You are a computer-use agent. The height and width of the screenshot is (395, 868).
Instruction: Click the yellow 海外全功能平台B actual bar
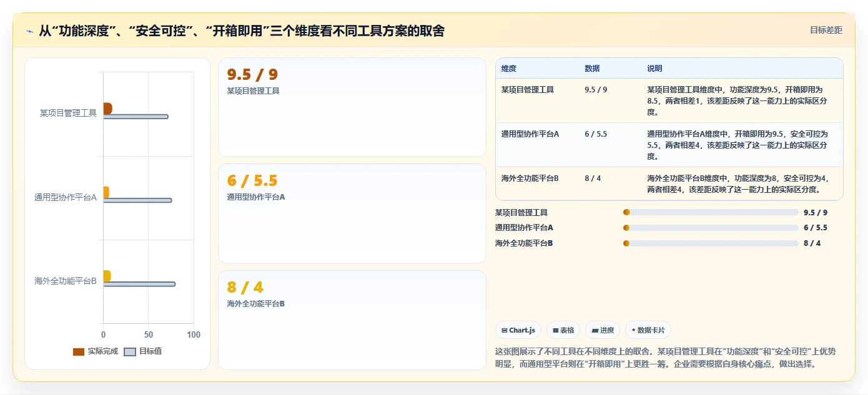(107, 276)
